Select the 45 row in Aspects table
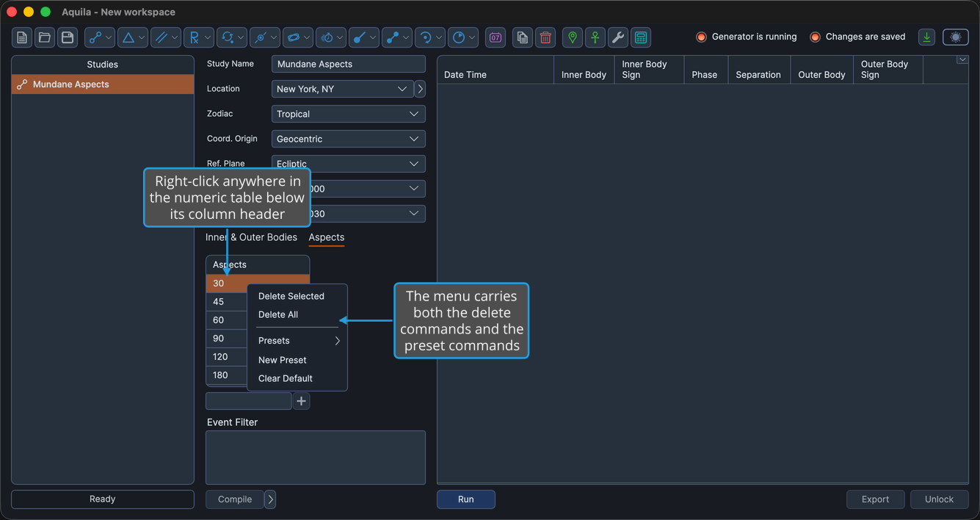This screenshot has height=520, width=980. pos(226,302)
